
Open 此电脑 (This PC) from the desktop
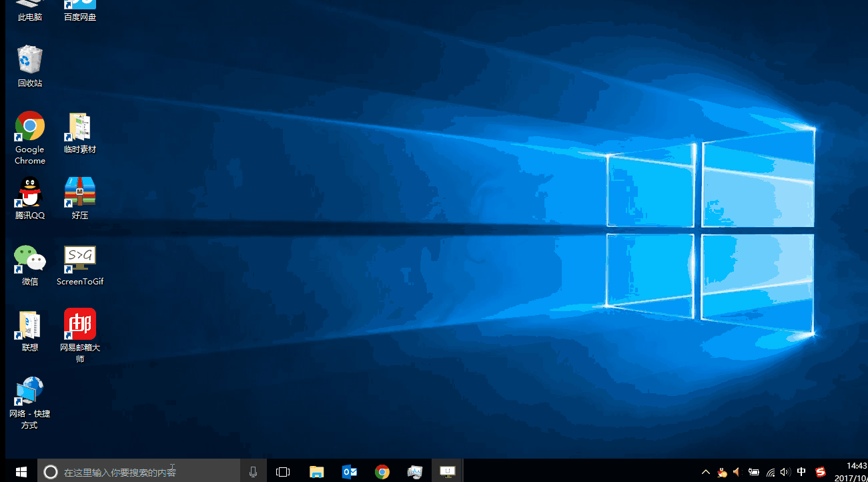(29, 9)
